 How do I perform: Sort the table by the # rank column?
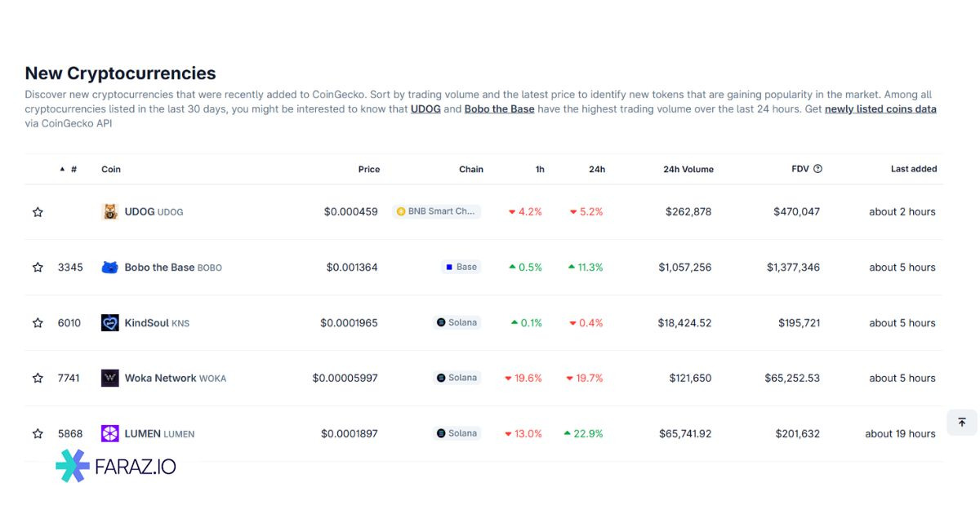73,169
